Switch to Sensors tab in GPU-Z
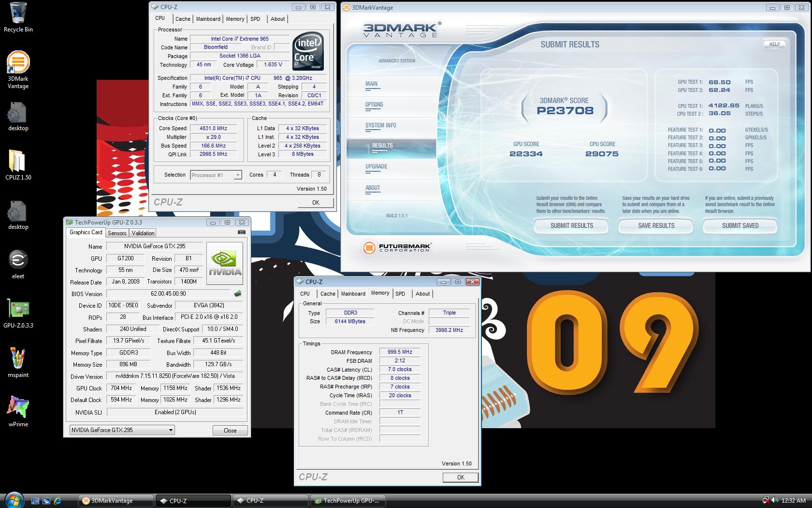 pos(117,233)
